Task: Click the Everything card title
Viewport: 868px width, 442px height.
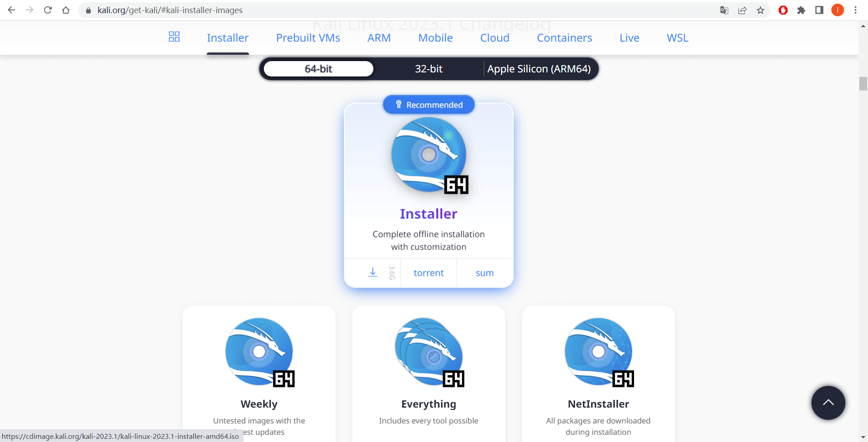Action: pyautogui.click(x=429, y=404)
